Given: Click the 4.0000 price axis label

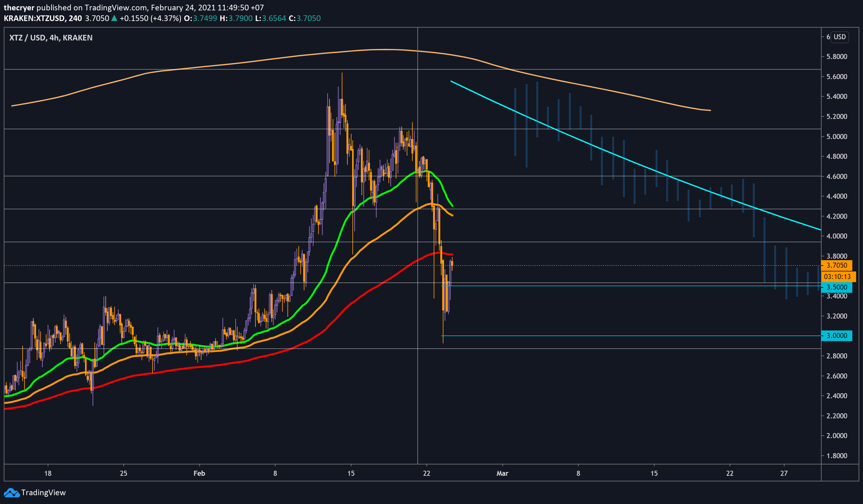Looking at the screenshot, I should [837, 236].
